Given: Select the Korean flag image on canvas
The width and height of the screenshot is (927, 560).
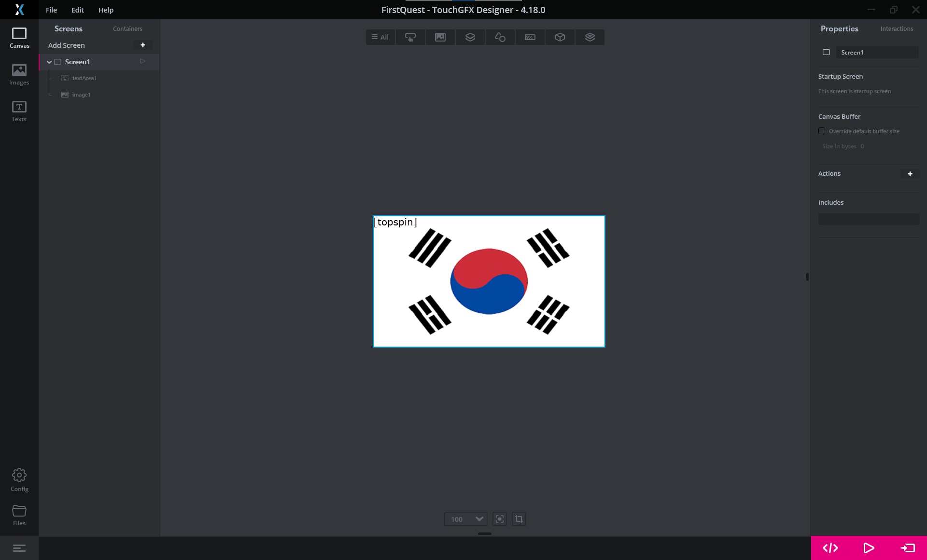Looking at the screenshot, I should click(x=489, y=281).
